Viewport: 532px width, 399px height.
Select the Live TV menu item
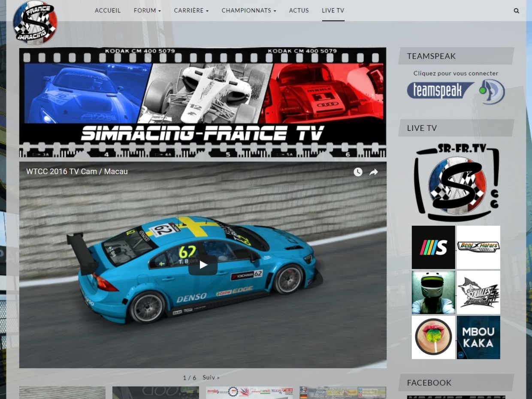click(x=333, y=10)
